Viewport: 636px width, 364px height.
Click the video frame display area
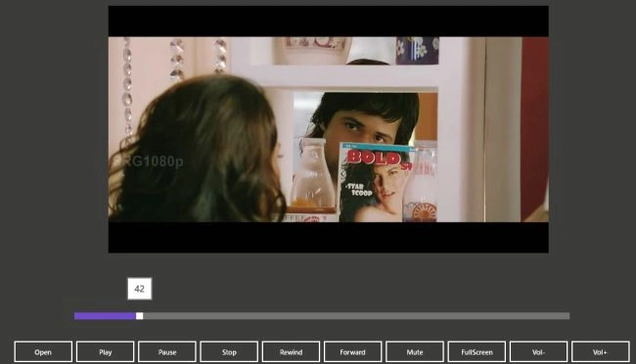(329, 129)
